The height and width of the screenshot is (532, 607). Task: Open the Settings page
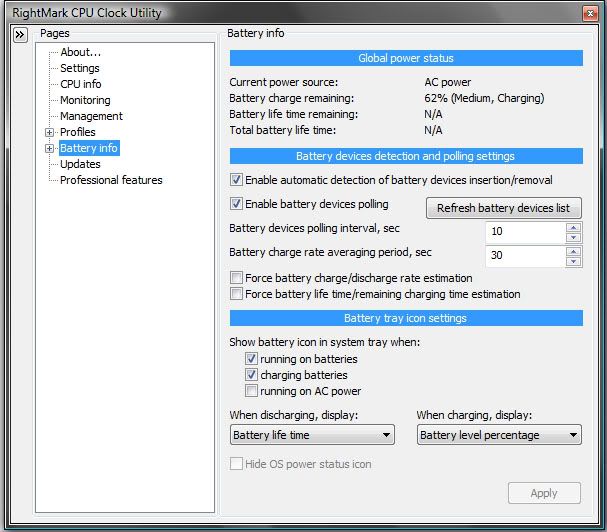click(80, 68)
